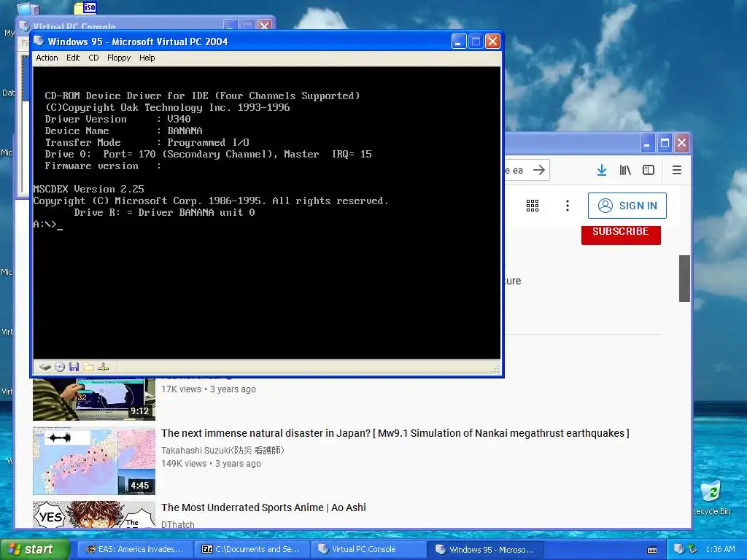Click the 9:12 video thumbnail
Image resolution: width=747 pixels, height=560 pixels.
click(x=94, y=400)
